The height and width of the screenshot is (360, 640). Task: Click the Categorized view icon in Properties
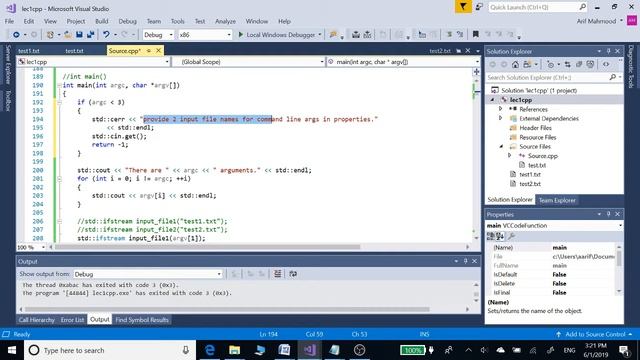click(491, 236)
